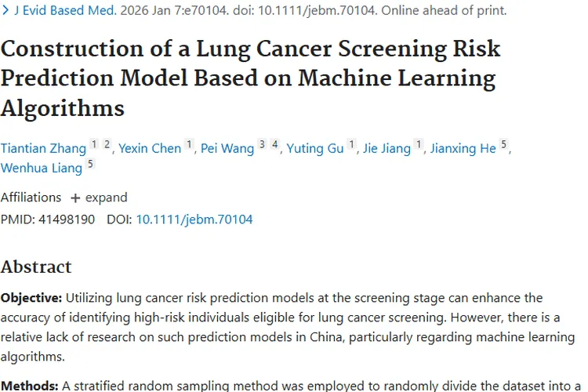The image size is (588, 392).
Task: Click affiliation superscript 3 after Pei Wang
Action: (263, 144)
